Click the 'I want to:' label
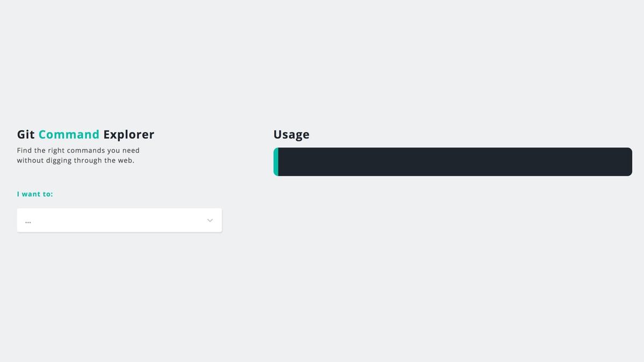Image resolution: width=644 pixels, height=362 pixels. point(35,194)
